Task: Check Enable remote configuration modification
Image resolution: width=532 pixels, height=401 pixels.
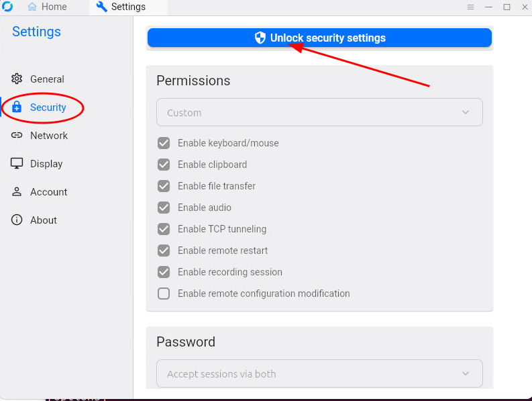Action: [x=164, y=294]
